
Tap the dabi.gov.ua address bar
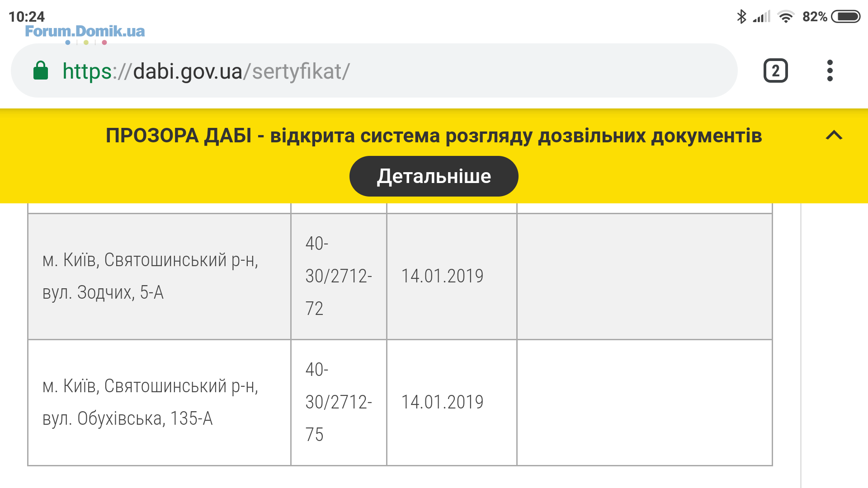(374, 70)
